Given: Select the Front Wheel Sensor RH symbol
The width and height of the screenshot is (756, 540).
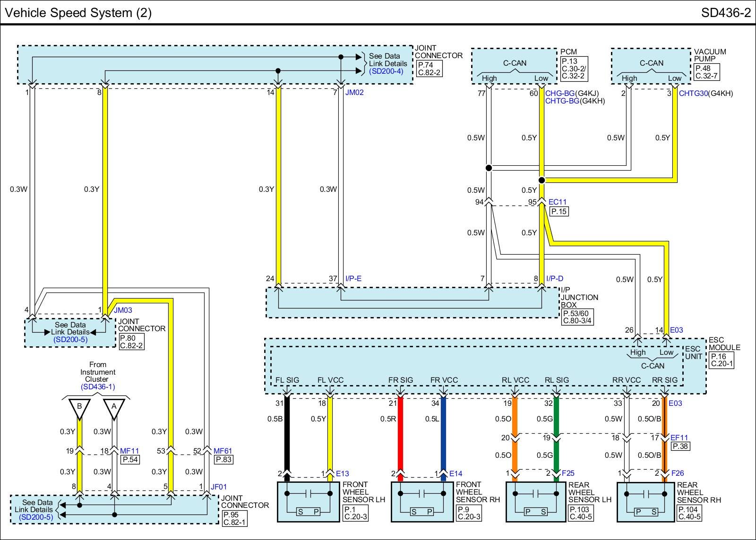Looking at the screenshot, I should 422,502.
